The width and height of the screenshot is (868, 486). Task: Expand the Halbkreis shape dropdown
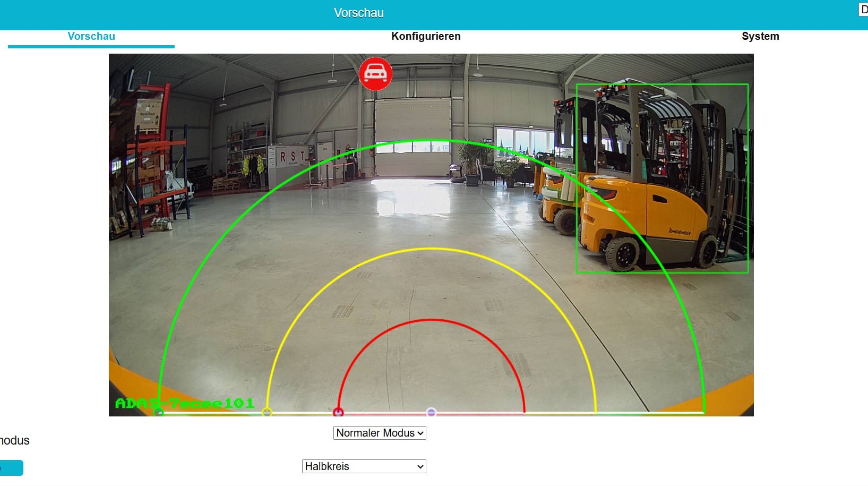[x=364, y=466]
